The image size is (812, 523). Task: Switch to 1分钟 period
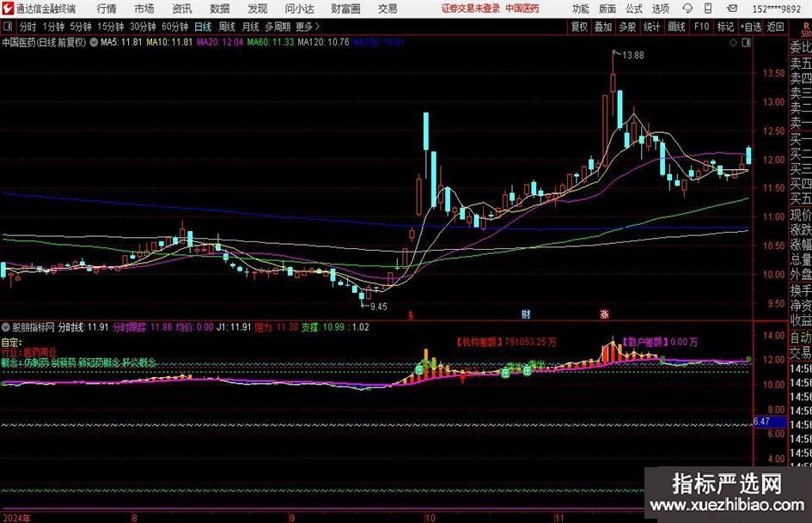[53, 27]
